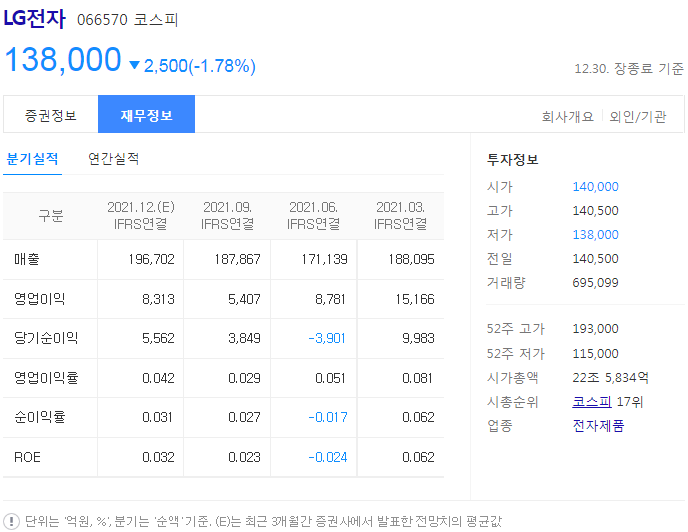Click negative net income -3,901
Screen dimensions: 688x532
327,338
